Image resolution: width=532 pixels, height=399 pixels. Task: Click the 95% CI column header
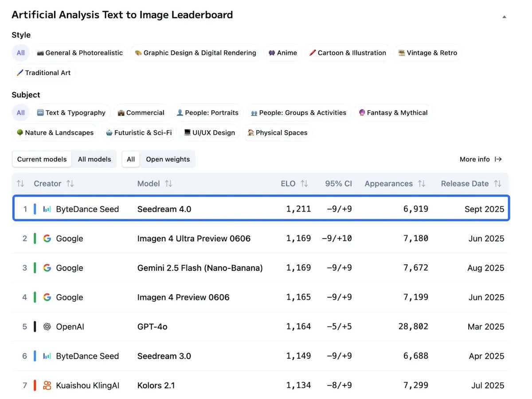pos(338,183)
